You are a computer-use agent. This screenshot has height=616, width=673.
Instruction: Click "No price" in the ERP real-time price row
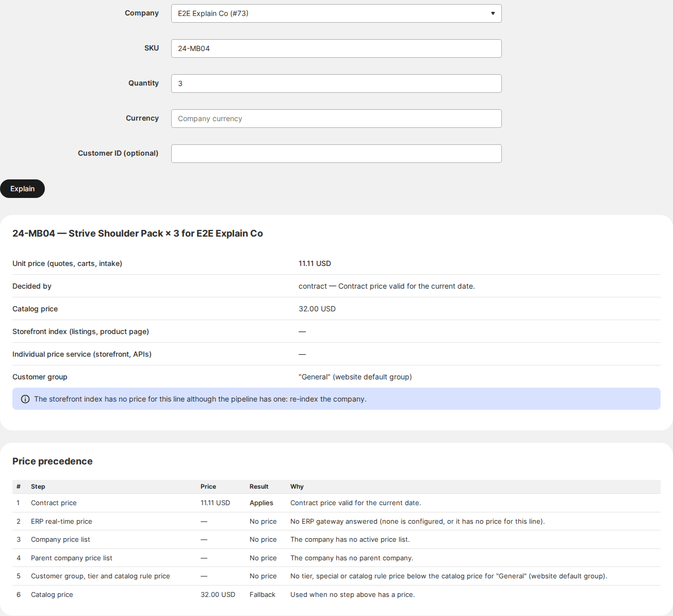coord(263,522)
